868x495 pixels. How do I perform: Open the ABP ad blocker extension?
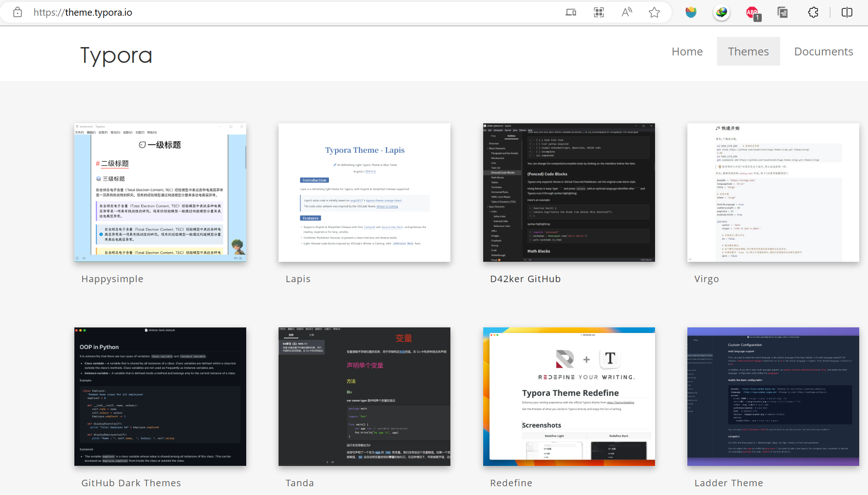pyautogui.click(x=753, y=13)
